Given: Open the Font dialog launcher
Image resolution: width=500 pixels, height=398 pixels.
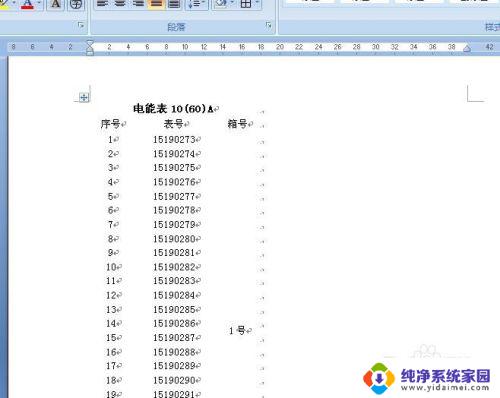Looking at the screenshot, I should click(81, 25).
